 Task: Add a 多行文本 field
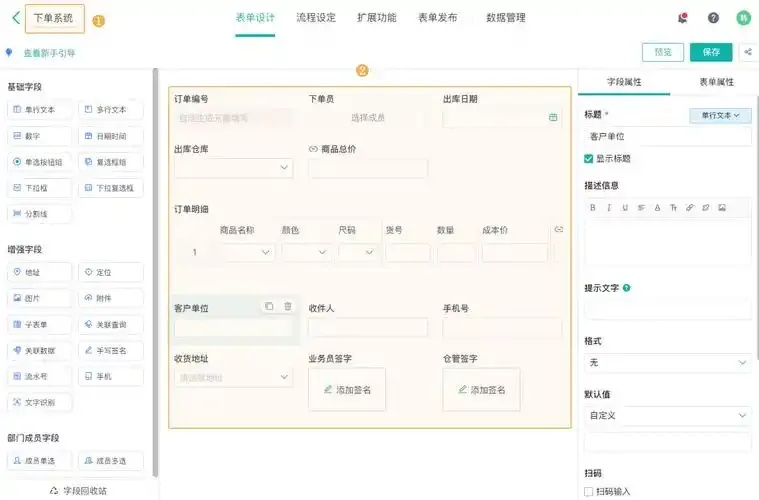pyautogui.click(x=111, y=110)
